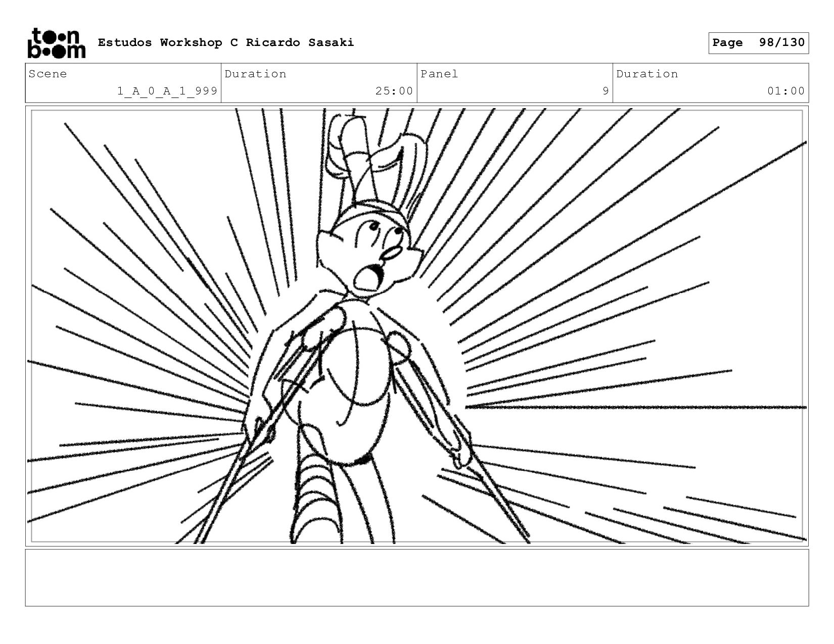This screenshot has height=644, width=834.
Task: Click the empty caption box below panel
Action: (416, 578)
